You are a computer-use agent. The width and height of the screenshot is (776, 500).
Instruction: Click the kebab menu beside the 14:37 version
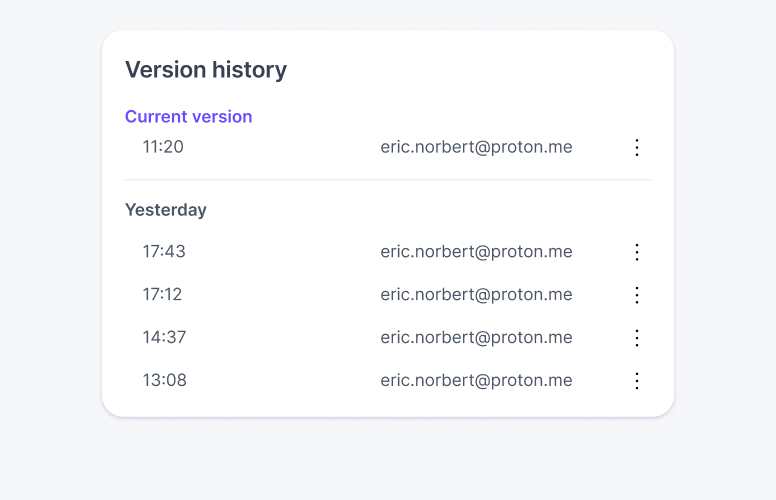[x=637, y=338]
